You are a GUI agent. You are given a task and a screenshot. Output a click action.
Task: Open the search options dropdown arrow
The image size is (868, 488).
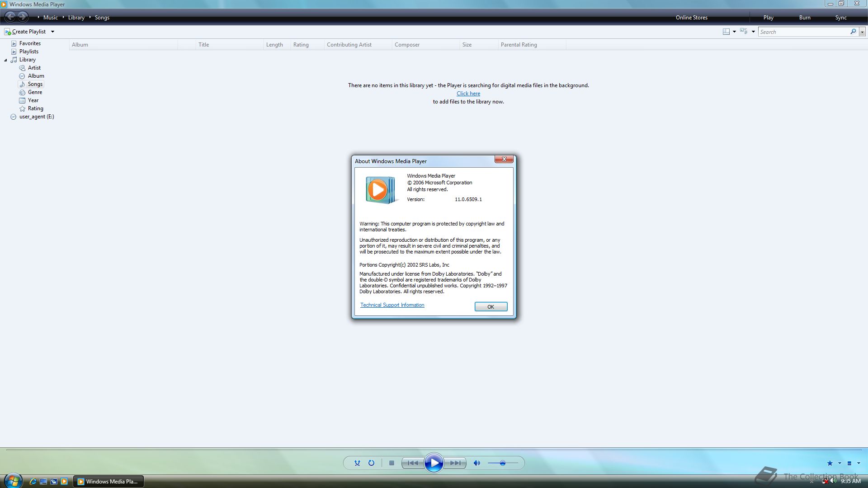pos(862,32)
